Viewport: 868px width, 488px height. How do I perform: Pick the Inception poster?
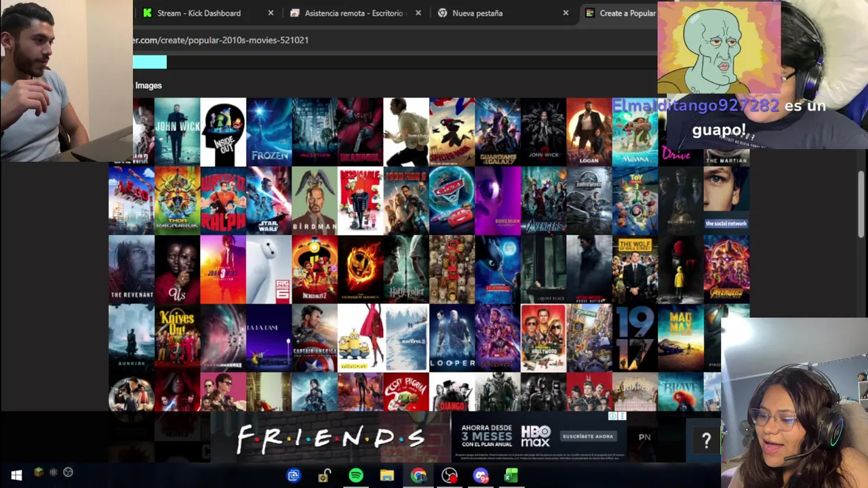pyautogui.click(x=315, y=131)
